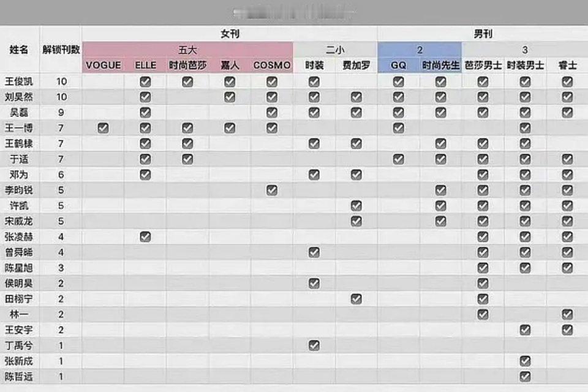588x392 pixels.
Task: Uncheck 丁禹兮's 时装 checkbox
Action: click(314, 345)
